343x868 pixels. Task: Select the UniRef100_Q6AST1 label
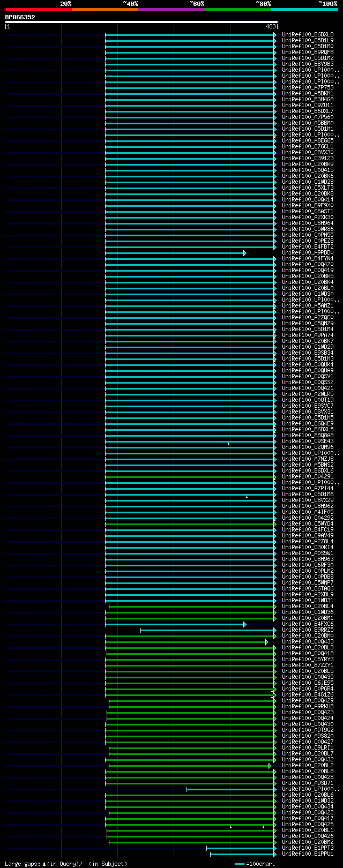pos(308,211)
